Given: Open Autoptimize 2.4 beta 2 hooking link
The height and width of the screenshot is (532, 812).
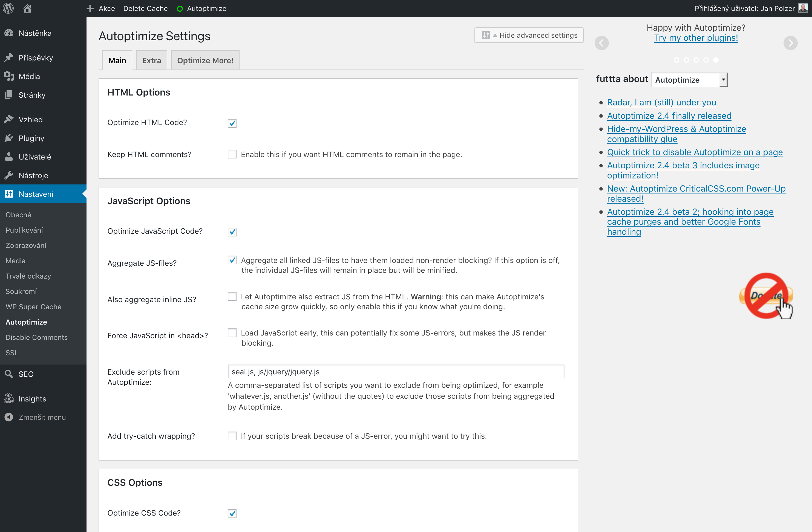Looking at the screenshot, I should click(x=690, y=222).
